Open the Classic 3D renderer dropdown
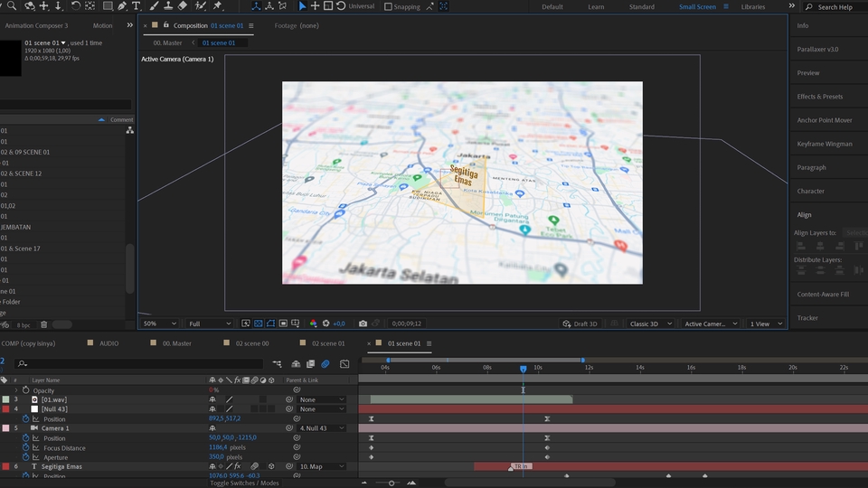Screen dimensions: 868x488 650,324
